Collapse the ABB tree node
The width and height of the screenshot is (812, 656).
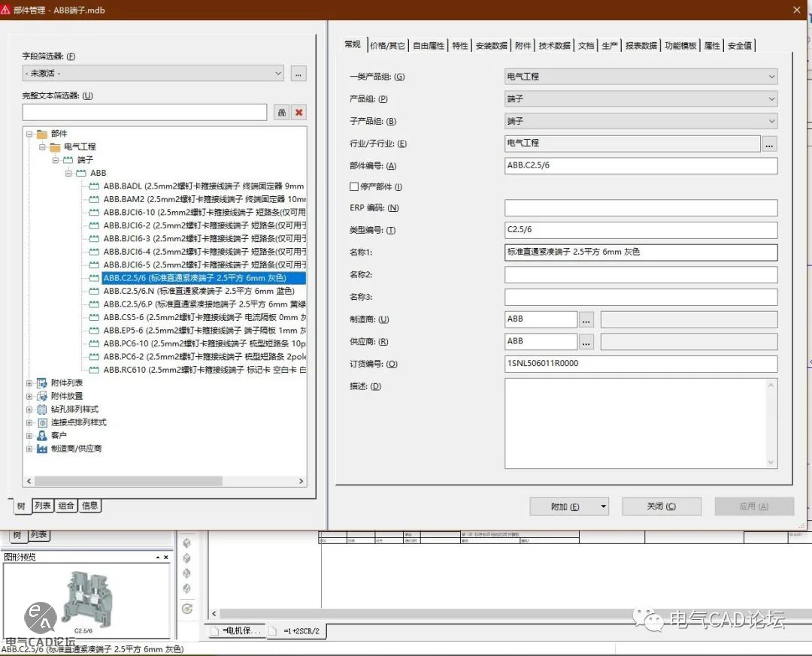click(68, 173)
